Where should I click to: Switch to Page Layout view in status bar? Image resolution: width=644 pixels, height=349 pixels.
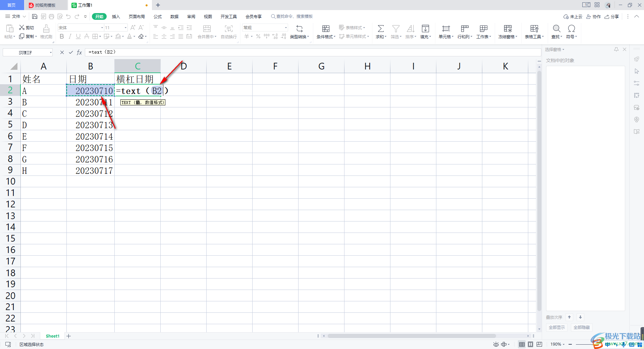(531, 344)
